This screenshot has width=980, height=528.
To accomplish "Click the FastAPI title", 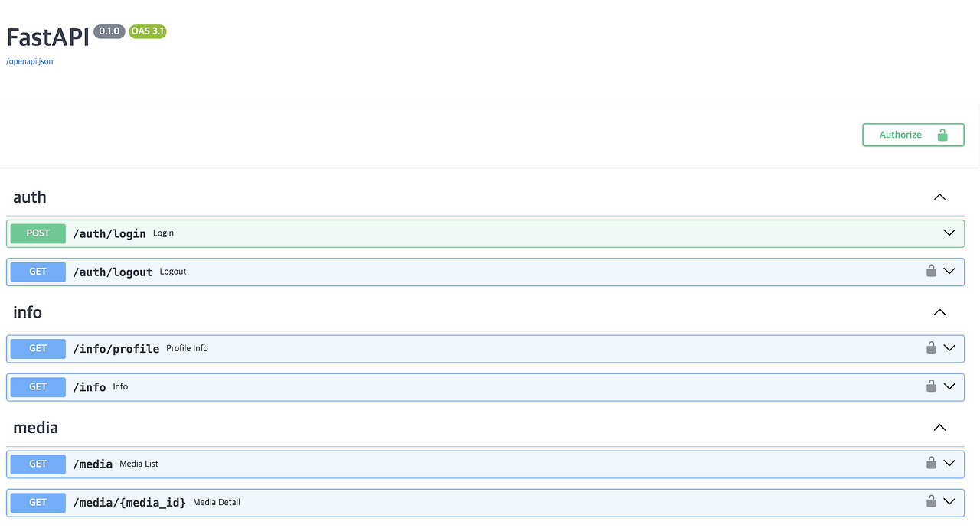I will [x=47, y=37].
